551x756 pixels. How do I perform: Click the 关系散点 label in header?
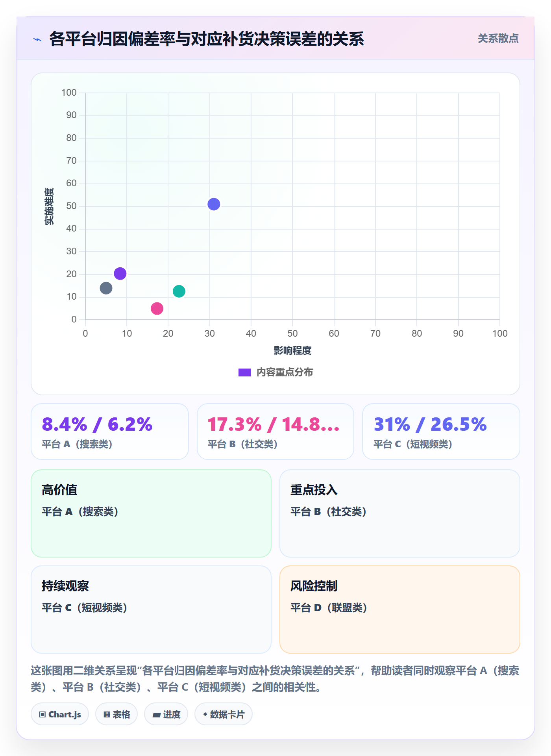tap(498, 39)
